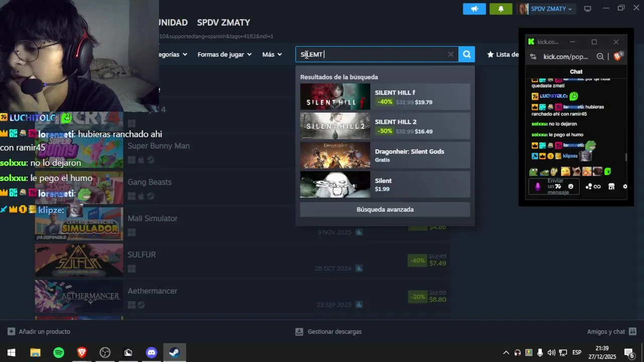
Task: Open File Explorer from taskbar
Action: [x=35, y=353]
